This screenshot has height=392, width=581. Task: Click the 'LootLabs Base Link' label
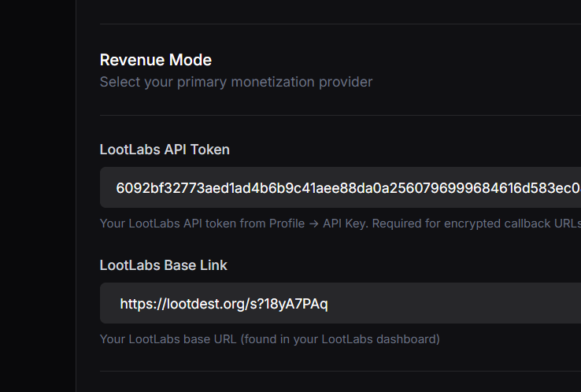point(164,265)
